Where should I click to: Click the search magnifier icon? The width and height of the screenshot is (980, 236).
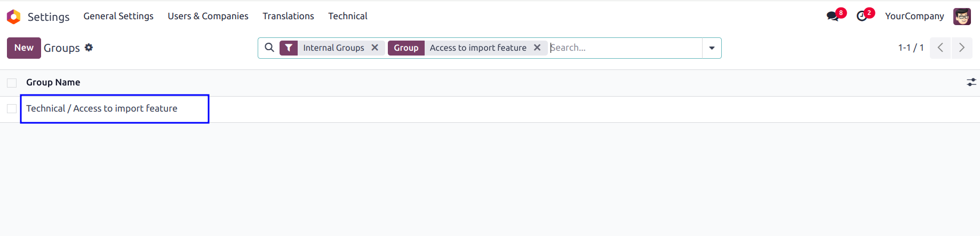coord(269,48)
